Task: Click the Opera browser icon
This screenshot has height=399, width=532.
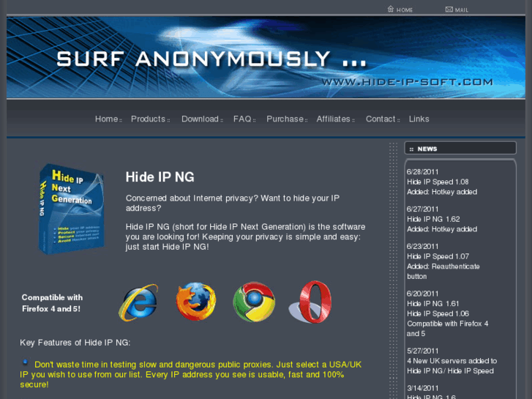Action: coord(310,302)
